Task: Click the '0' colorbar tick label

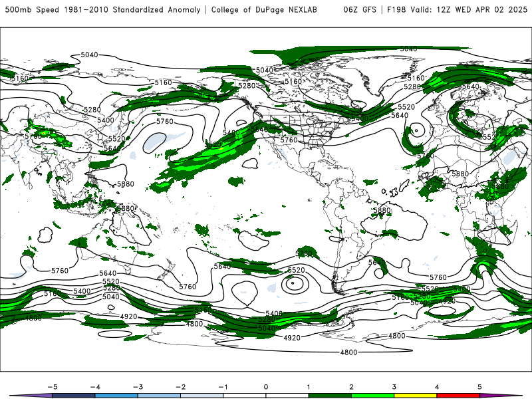Action: coord(266,387)
